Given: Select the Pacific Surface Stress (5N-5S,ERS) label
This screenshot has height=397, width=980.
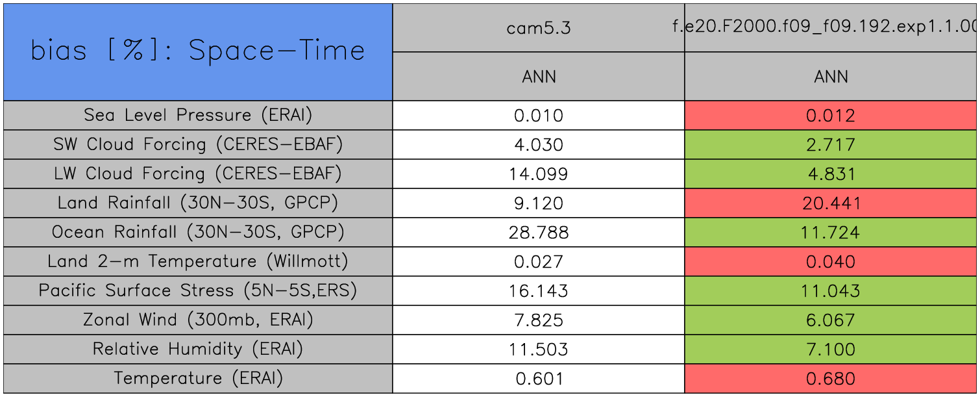Looking at the screenshot, I should 198,291.
